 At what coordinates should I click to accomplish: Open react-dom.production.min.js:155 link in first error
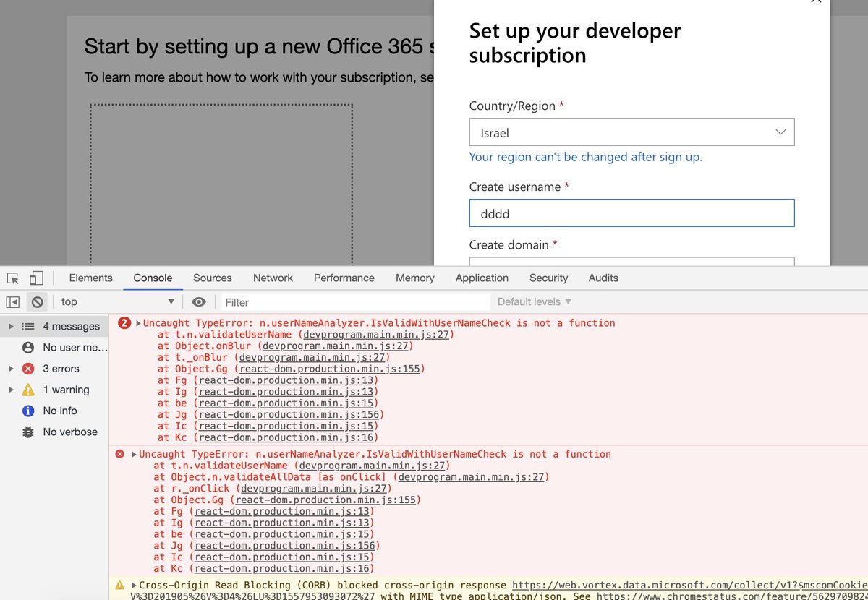click(330, 369)
